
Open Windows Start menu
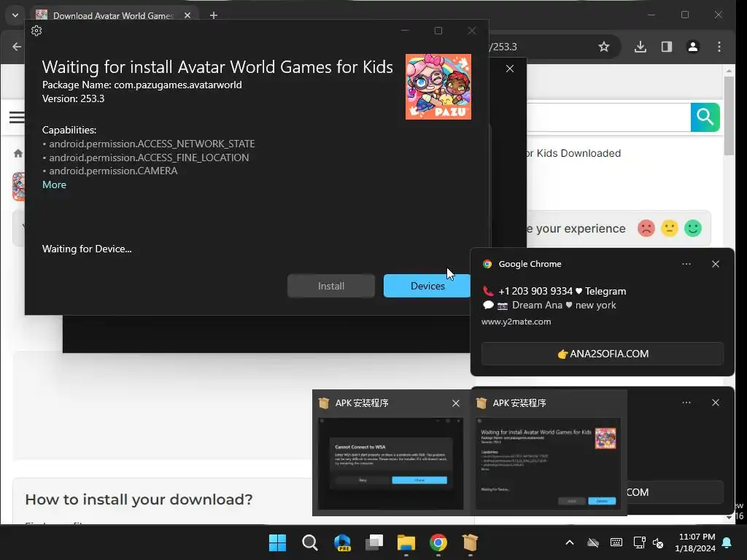pos(277,542)
